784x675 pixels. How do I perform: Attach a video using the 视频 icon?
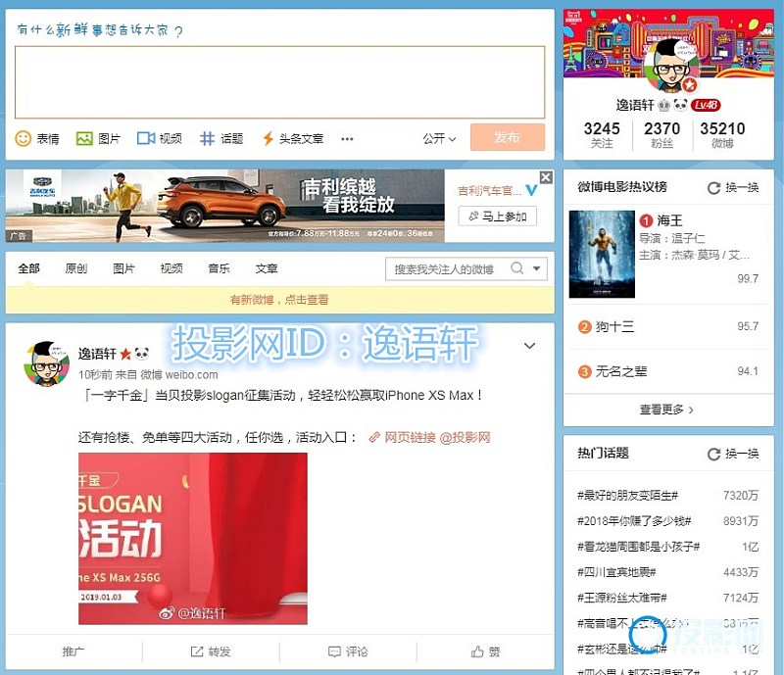(x=145, y=138)
